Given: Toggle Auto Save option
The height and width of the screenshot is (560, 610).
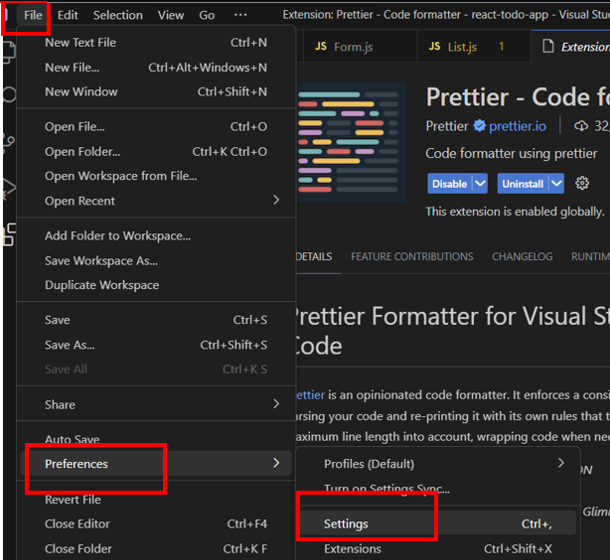Looking at the screenshot, I should coord(156,439).
